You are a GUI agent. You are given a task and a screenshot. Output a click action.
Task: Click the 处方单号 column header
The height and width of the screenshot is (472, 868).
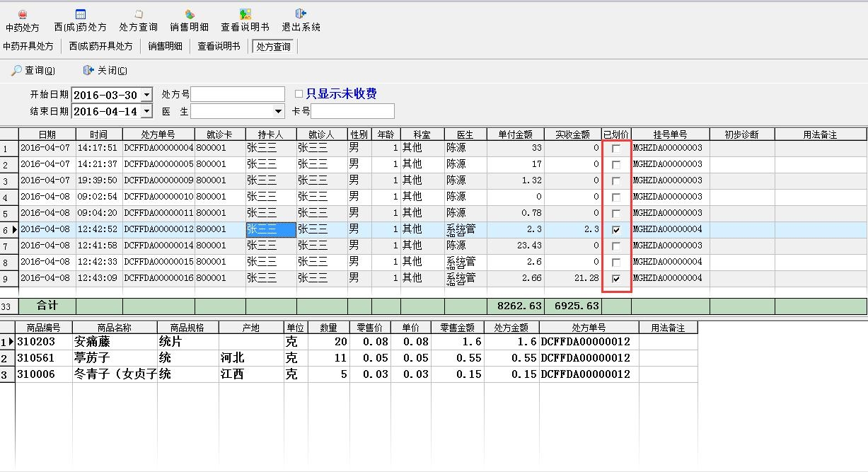[158, 134]
